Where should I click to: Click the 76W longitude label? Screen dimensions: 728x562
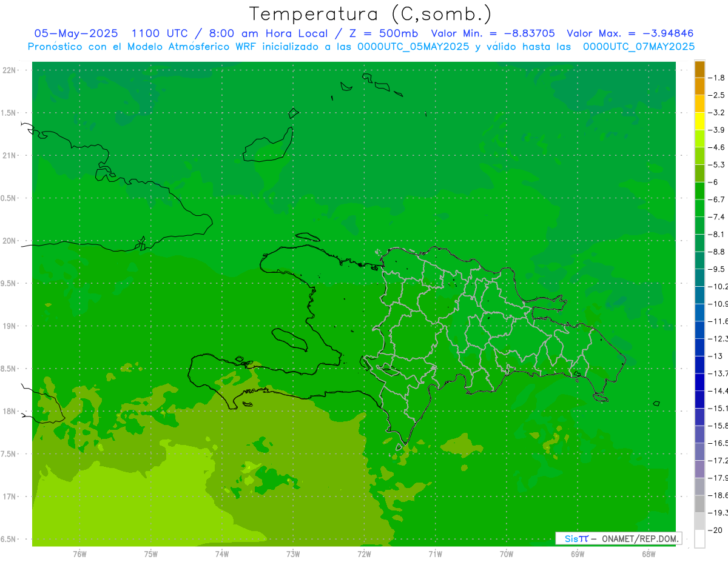79,554
